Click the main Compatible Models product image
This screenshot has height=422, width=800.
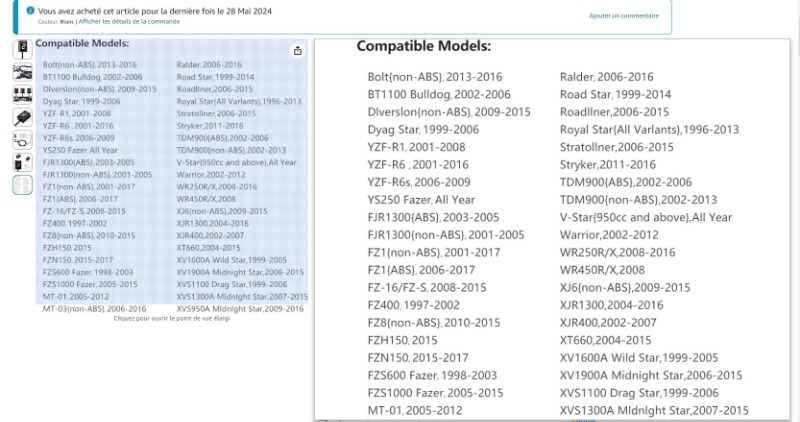pyautogui.click(x=172, y=180)
